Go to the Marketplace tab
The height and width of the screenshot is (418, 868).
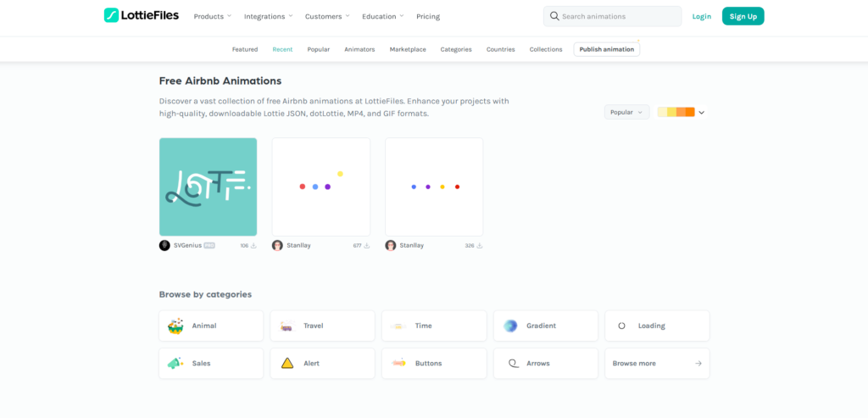tap(408, 49)
